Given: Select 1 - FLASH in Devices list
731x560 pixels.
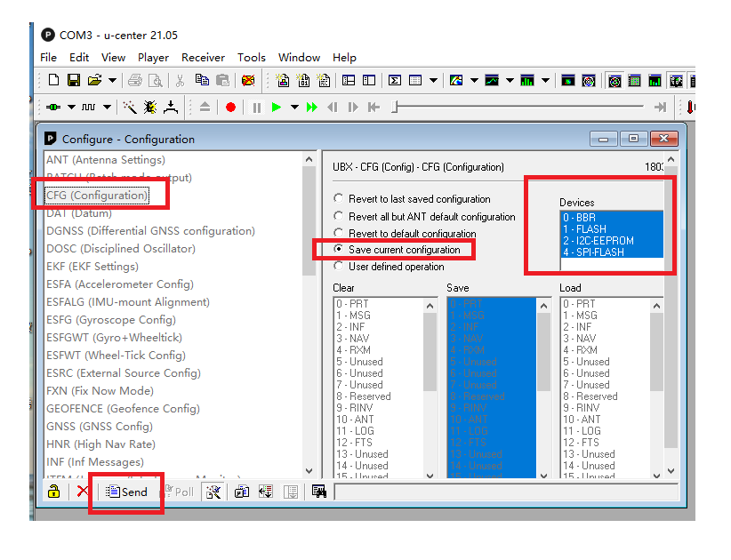Looking at the screenshot, I should (611, 229).
